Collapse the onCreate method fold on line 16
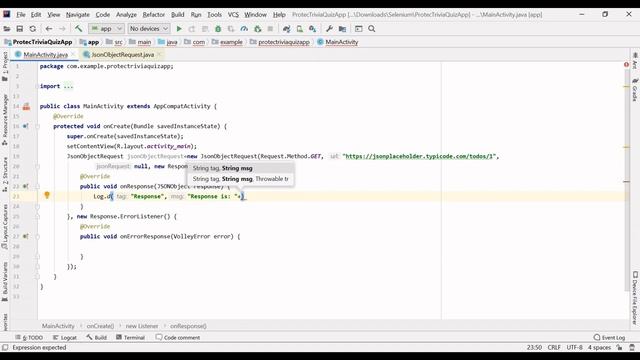The width and height of the screenshot is (640, 360). (x=37, y=127)
